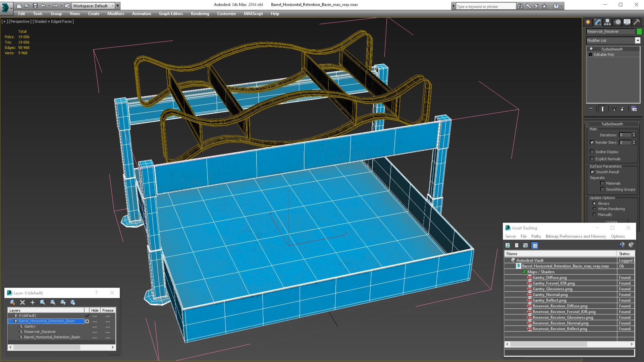Uncheck Smooth Result option
Screen dimensions: 644x362
(x=592, y=172)
